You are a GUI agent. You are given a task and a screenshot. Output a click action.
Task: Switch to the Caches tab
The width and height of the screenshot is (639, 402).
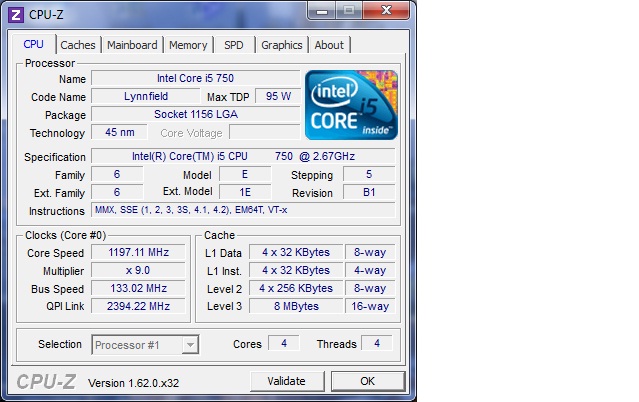coord(78,45)
